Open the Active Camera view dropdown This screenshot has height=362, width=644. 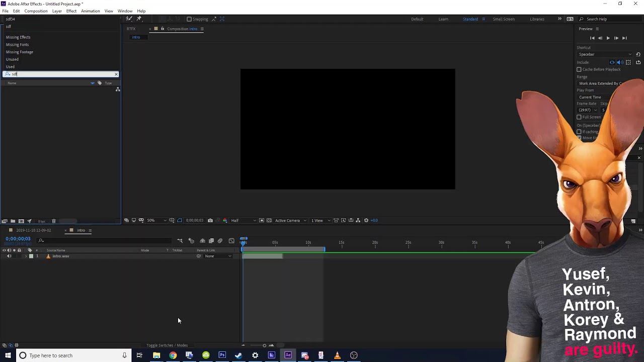[290, 220]
